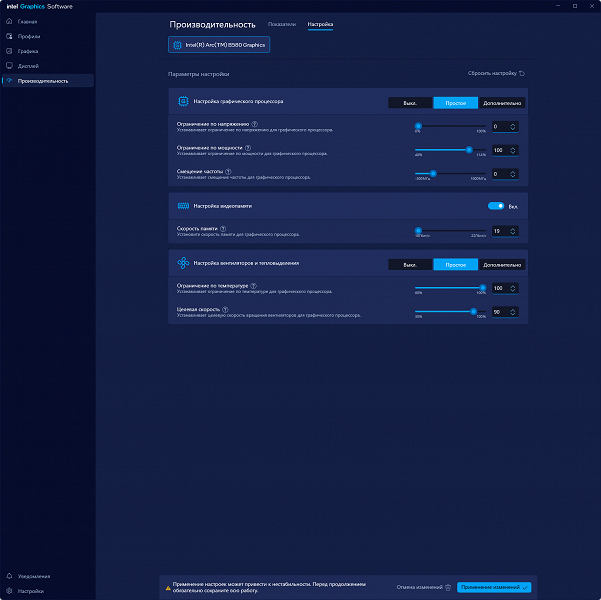This screenshot has width=601, height=600.
Task: Show help for Целевая скорость
Action: [x=225, y=309]
